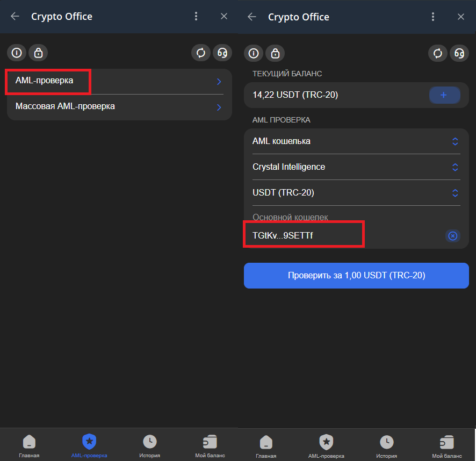Screen dimensions: 476x461
Task: Open the Crystal Intelligence provider dropdown
Action: (356, 167)
